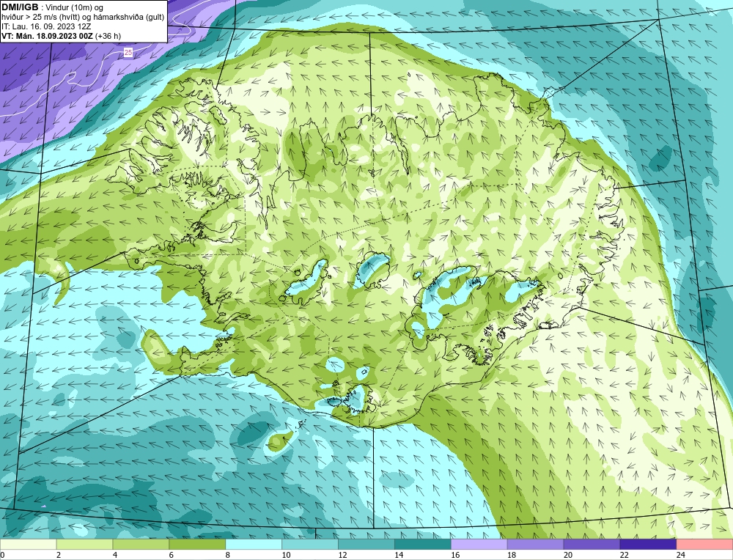Click the "IT: Lau. 16. 09. 2023 12Z" line
Screen dimensions: 733x560
pyautogui.click(x=45, y=26)
